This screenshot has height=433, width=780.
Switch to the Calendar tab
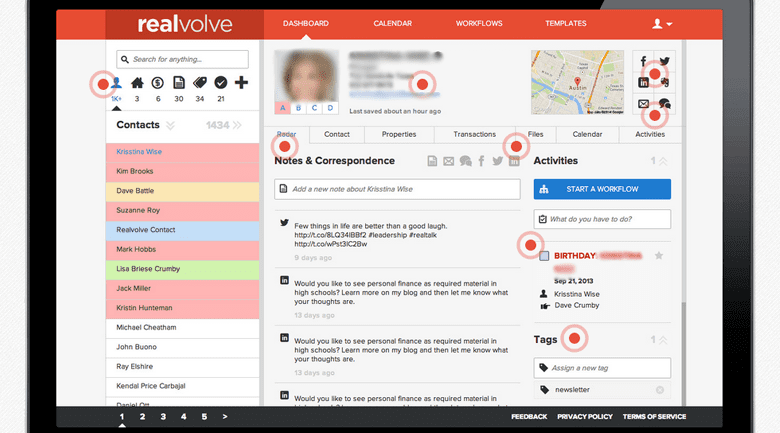point(587,134)
